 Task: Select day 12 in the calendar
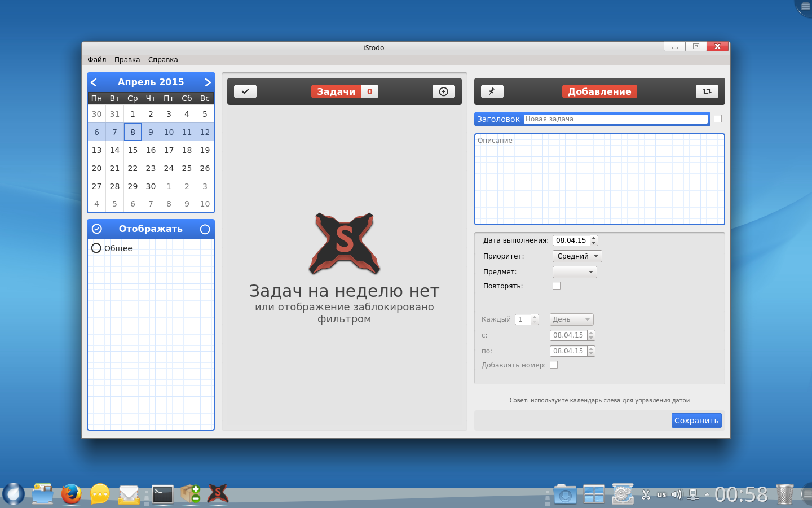click(205, 132)
